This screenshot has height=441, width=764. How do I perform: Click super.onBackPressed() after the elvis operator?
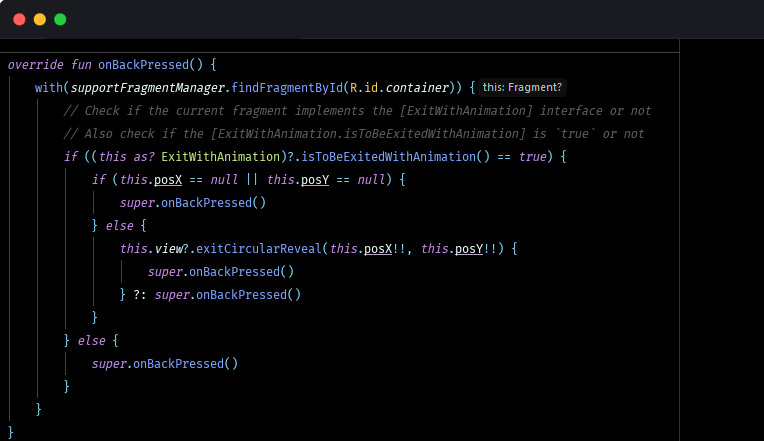point(228,295)
